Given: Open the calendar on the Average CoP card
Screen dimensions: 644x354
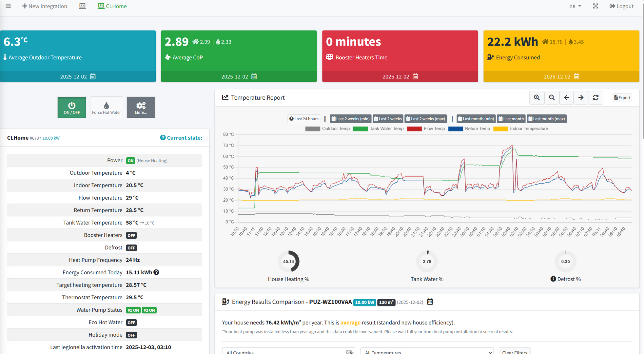Looking at the screenshot, I should (x=254, y=77).
